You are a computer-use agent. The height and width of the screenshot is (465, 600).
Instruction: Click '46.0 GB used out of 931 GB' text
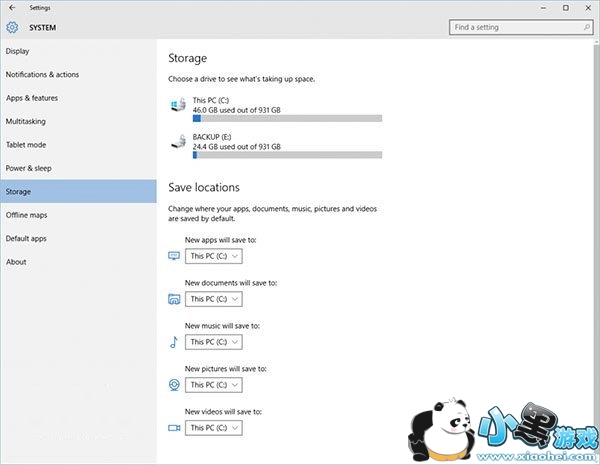point(236,110)
